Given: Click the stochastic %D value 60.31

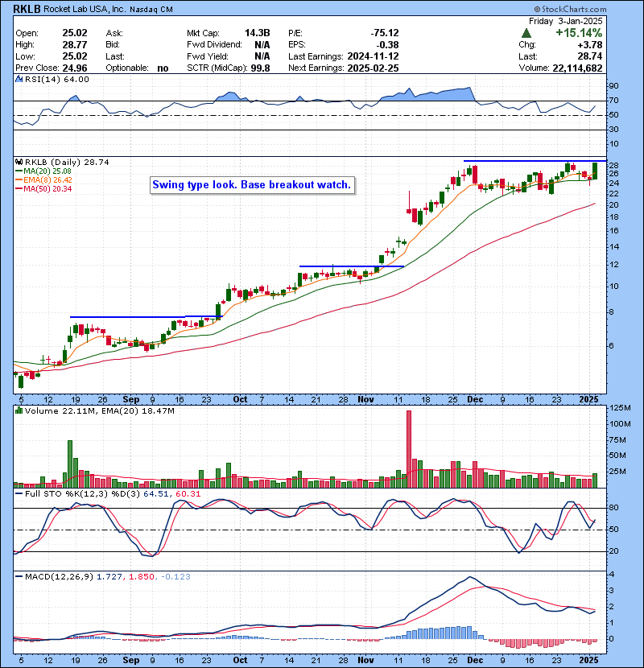Looking at the screenshot, I should coord(190,494).
